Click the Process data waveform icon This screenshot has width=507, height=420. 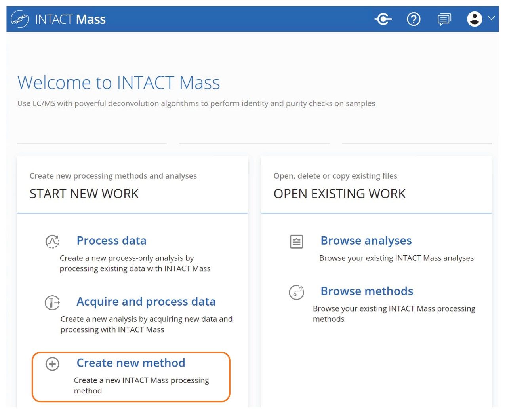[52, 241]
